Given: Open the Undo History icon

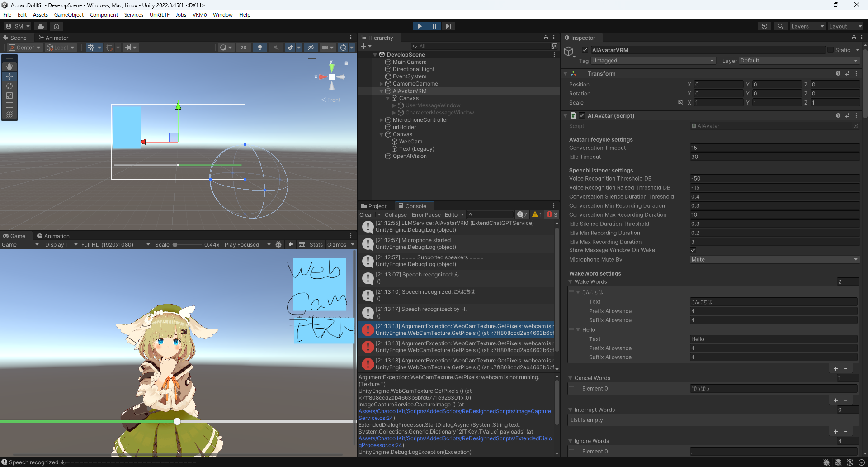Looking at the screenshot, I should pos(764,26).
